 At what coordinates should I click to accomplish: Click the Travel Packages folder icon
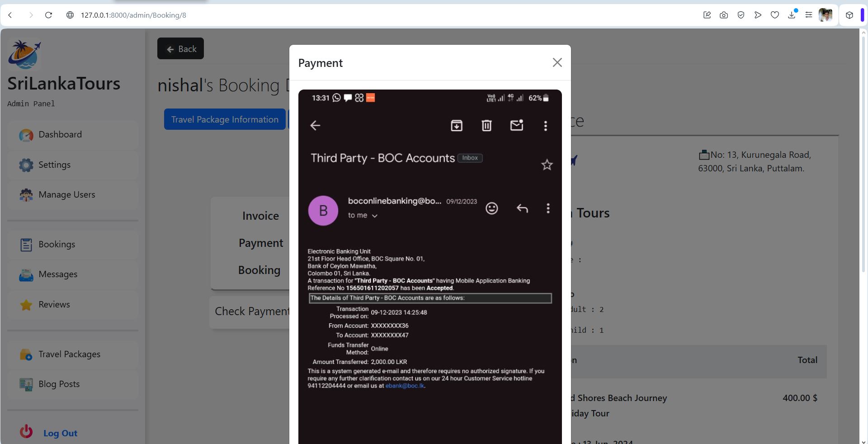tap(26, 354)
